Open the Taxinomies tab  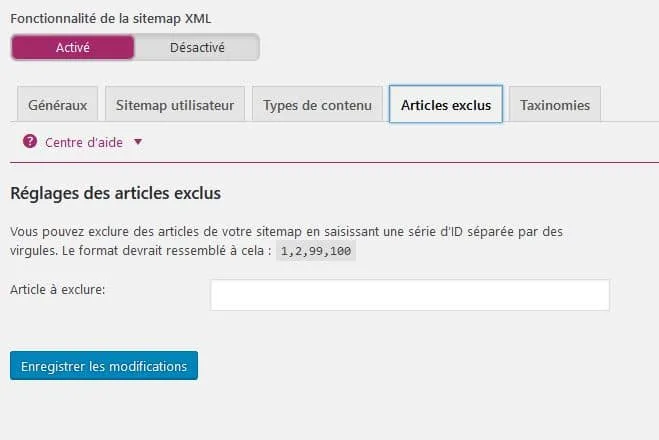pos(555,105)
